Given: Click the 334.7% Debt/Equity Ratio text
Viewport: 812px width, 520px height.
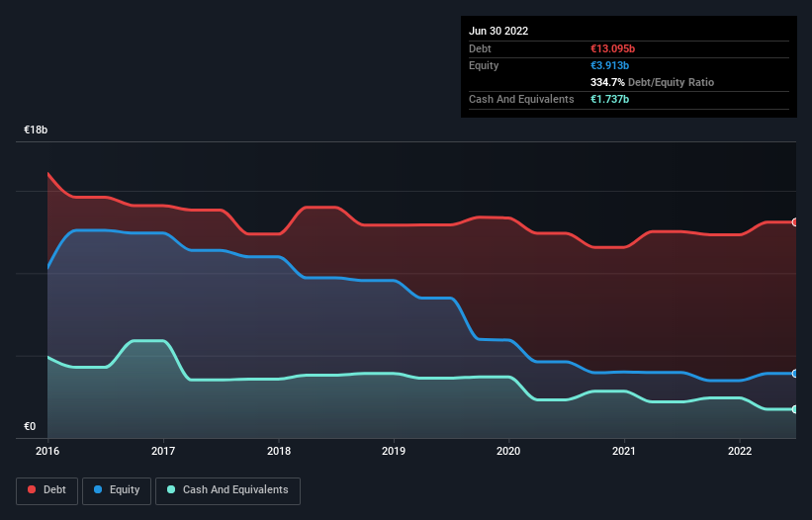Looking at the screenshot, I should pyautogui.click(x=652, y=82).
